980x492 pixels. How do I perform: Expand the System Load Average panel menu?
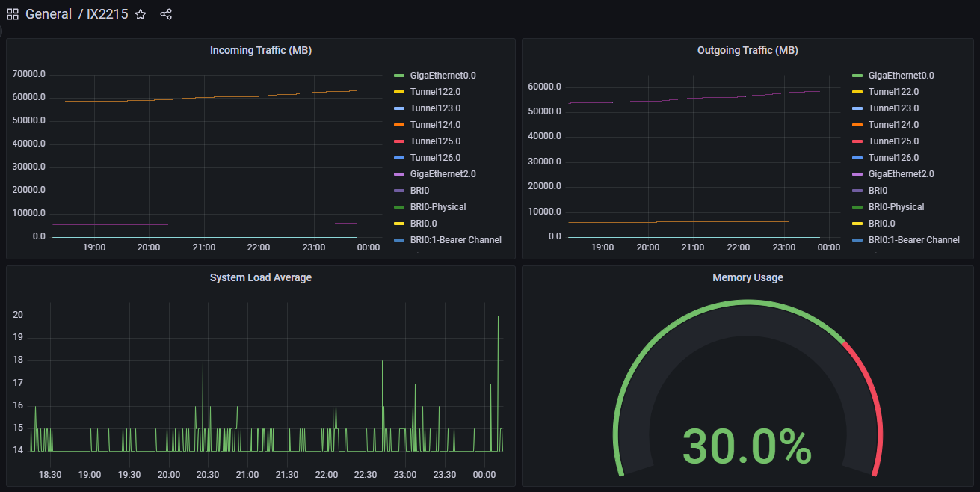coord(260,277)
